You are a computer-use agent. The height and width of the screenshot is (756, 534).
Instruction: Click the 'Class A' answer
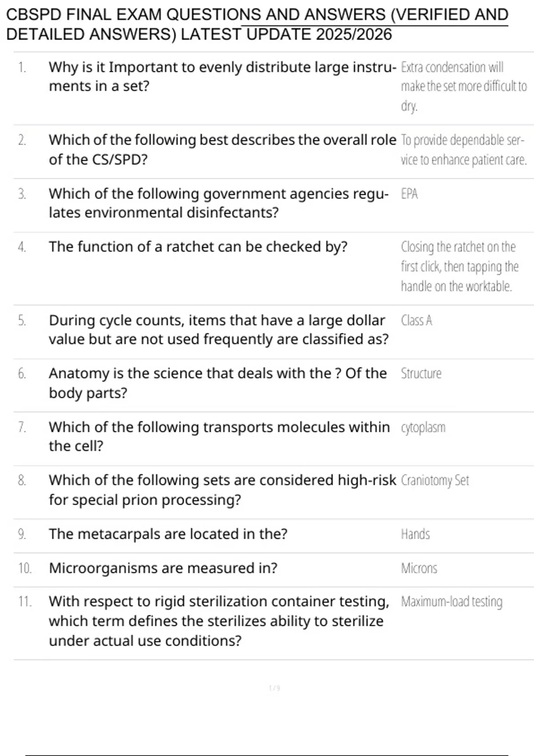tap(417, 320)
